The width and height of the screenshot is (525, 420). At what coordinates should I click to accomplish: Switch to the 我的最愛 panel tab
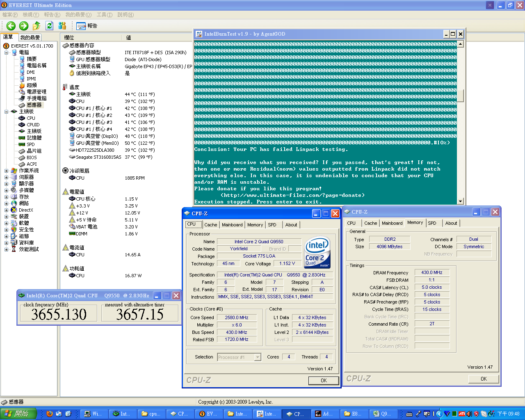coord(30,37)
